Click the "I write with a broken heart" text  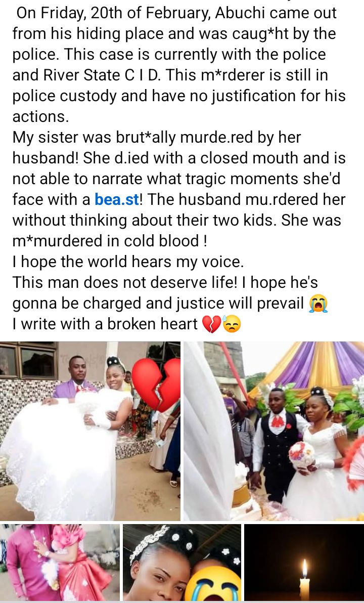point(105,324)
